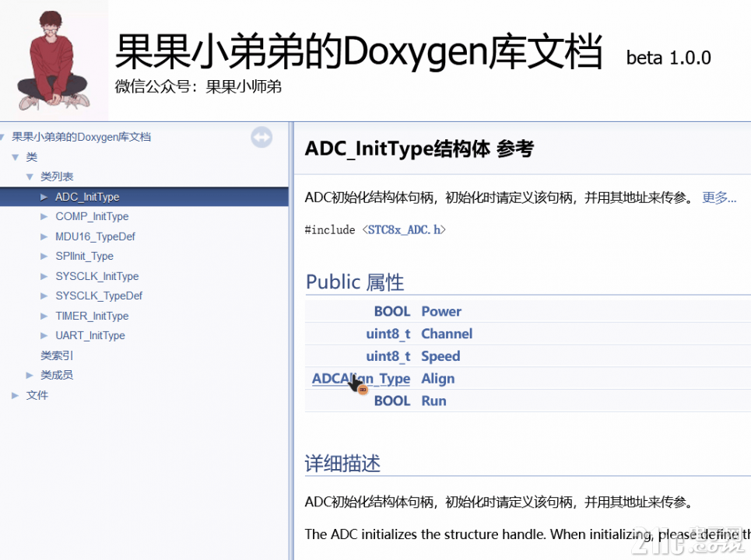Screen dimensions: 751x560
Task: Click the project logo of seated boy
Action: (x=54, y=61)
